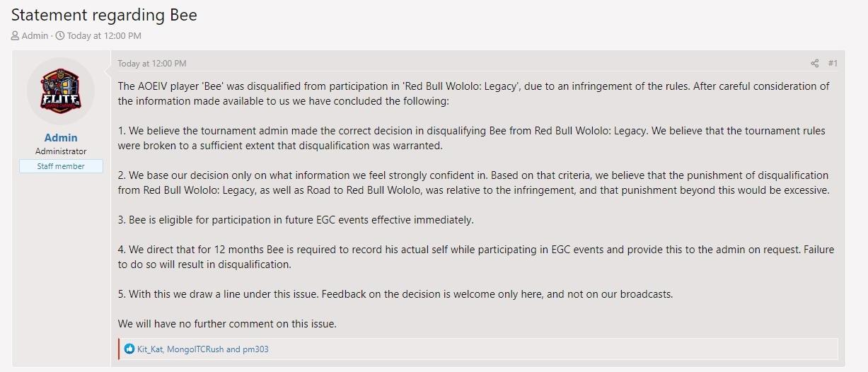The width and height of the screenshot is (868, 372).
Task: Click point 3 about future EGC eligibility
Action: [x=296, y=220]
